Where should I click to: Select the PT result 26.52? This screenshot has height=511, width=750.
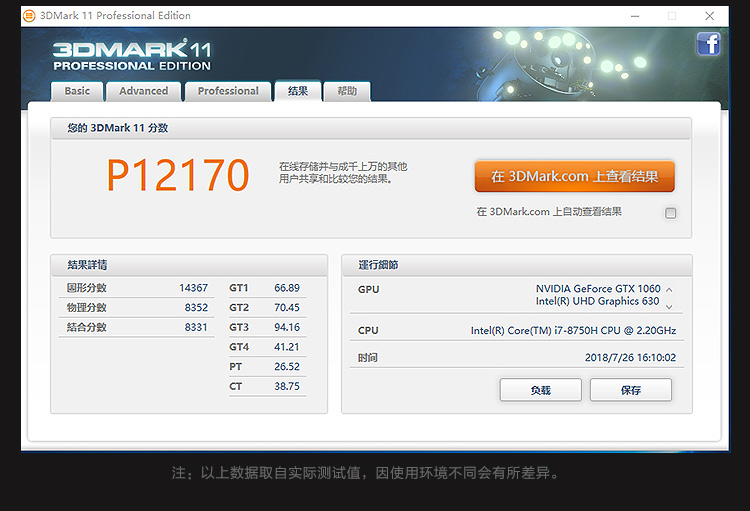point(287,367)
